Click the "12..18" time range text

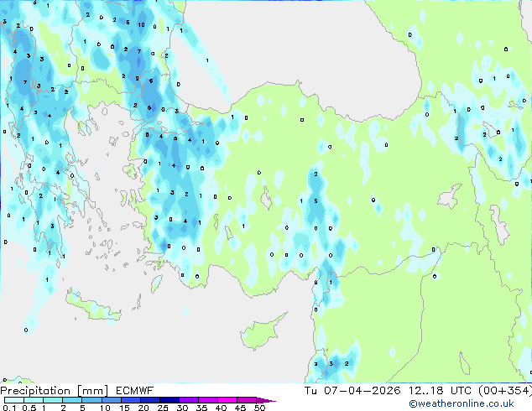coord(425,391)
